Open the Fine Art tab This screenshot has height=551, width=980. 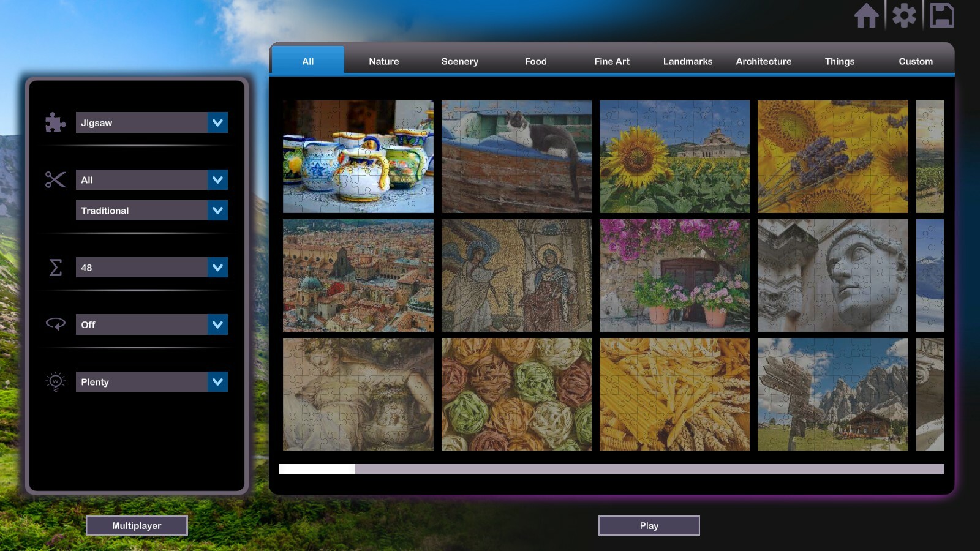612,61
